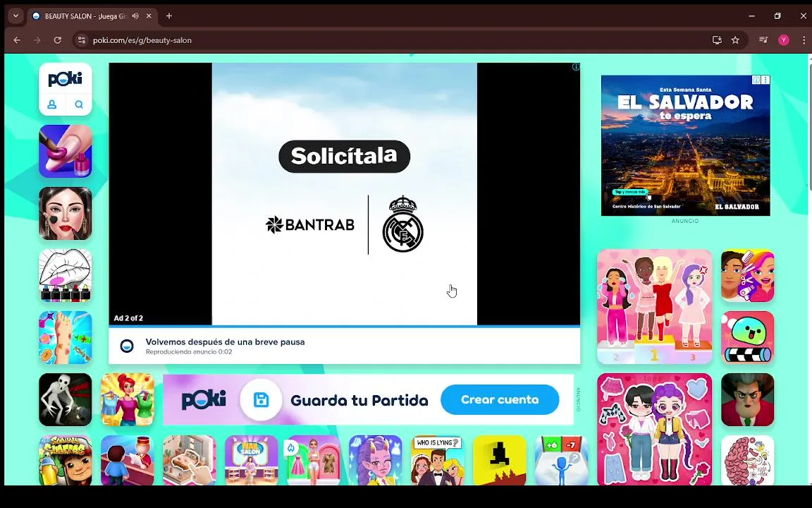Click the address bar URL poki.com/es/g/beauty-salon
Image resolution: width=812 pixels, height=508 pixels.
[142, 40]
